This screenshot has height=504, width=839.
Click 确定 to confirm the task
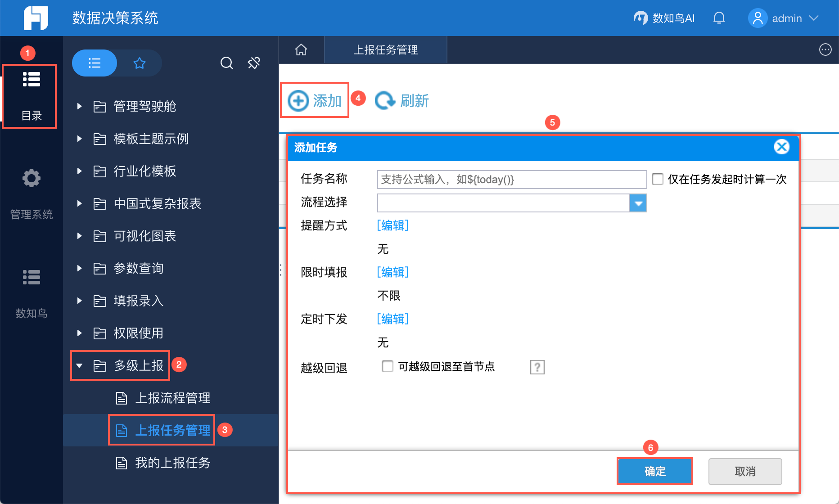(x=655, y=471)
